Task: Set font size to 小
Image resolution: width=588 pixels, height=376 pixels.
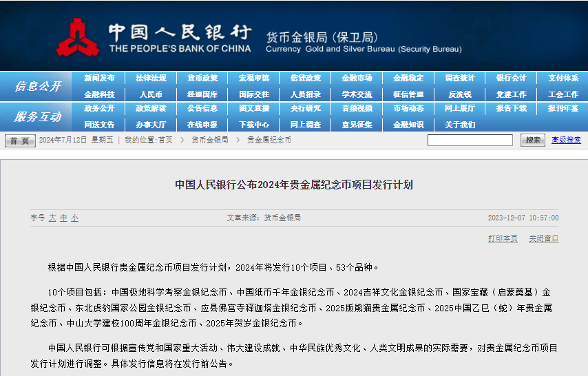Action: (74, 218)
